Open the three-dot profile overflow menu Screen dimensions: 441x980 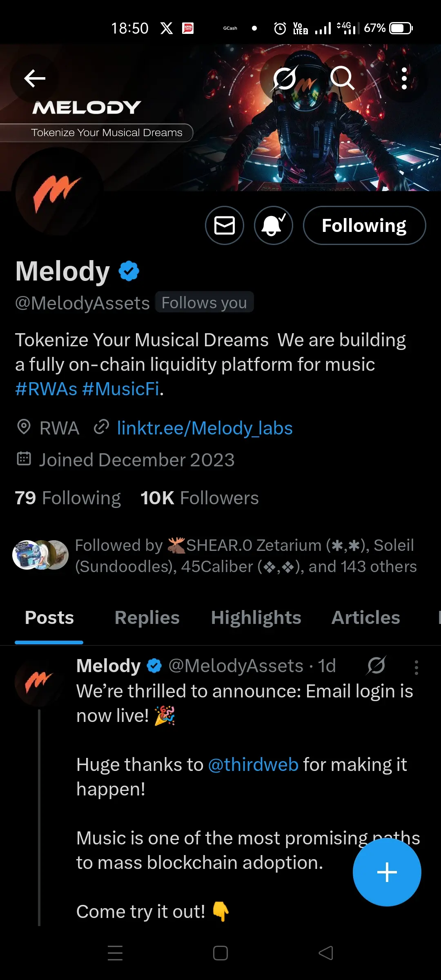click(x=404, y=78)
